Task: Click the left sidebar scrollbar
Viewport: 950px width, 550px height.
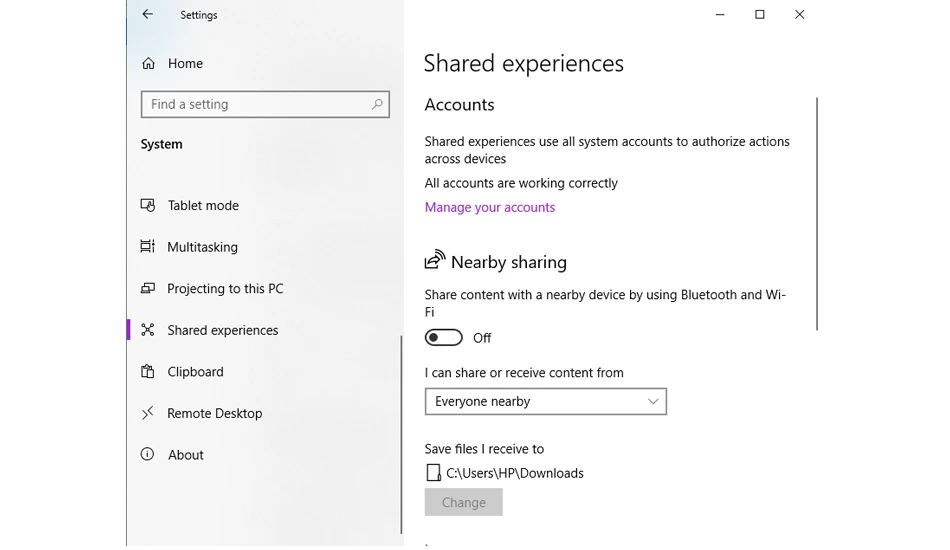Action: 400,435
